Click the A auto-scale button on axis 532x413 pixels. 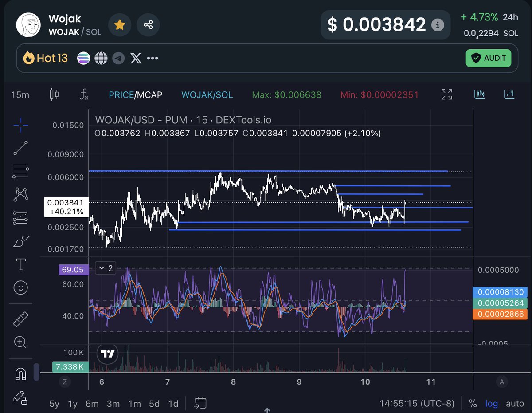tap(502, 382)
